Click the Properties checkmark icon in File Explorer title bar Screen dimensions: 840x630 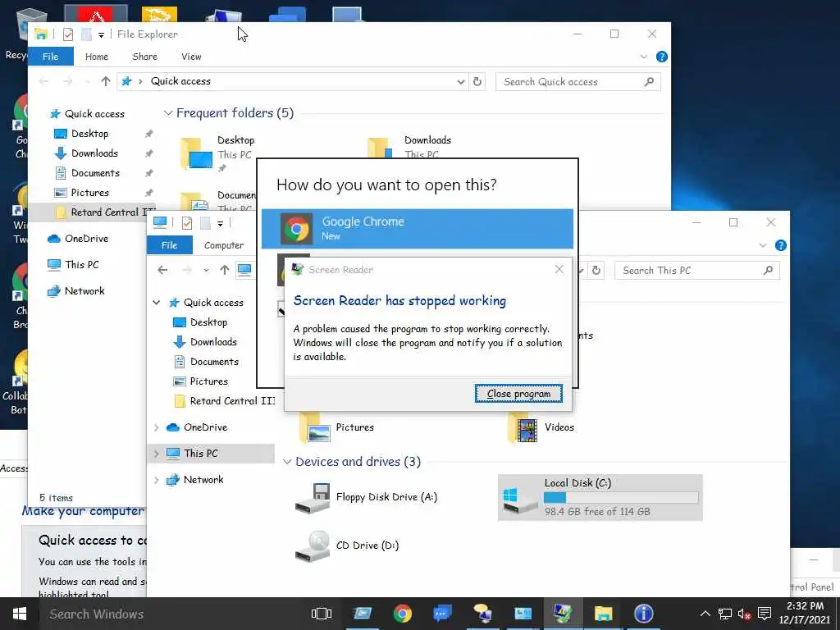click(68, 34)
